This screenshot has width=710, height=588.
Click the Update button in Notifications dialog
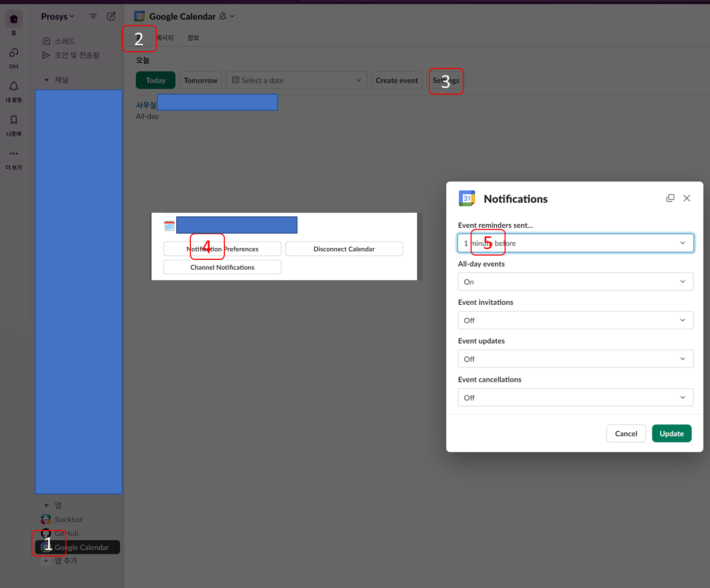(671, 433)
